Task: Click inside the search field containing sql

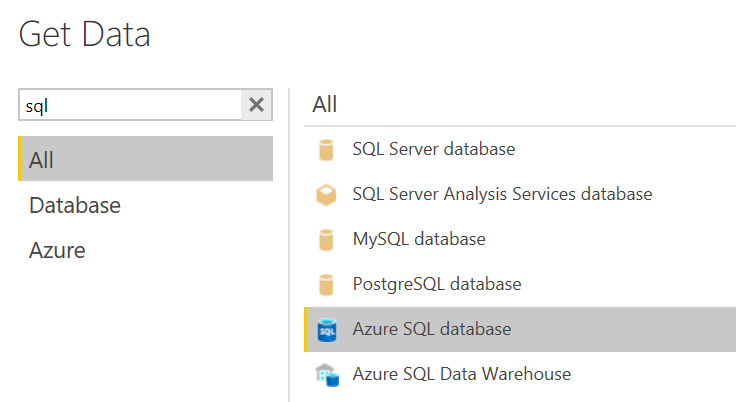Action: coord(130,105)
